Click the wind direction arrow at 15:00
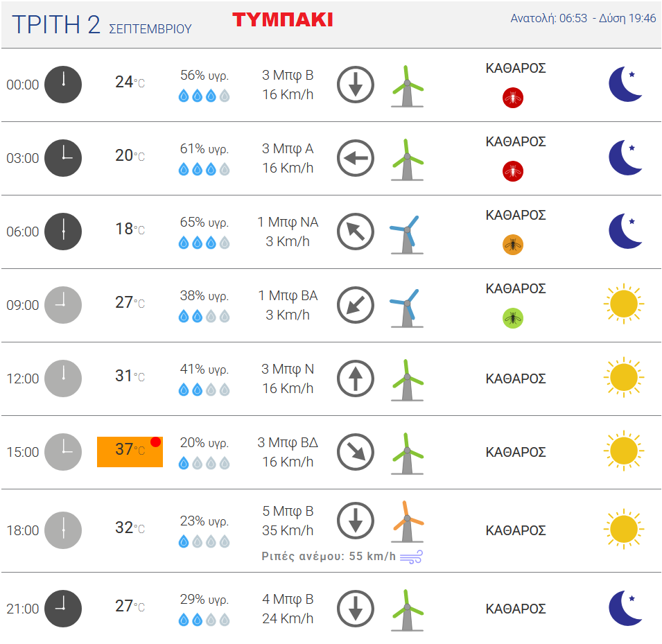The image size is (662, 644). [x=356, y=452]
